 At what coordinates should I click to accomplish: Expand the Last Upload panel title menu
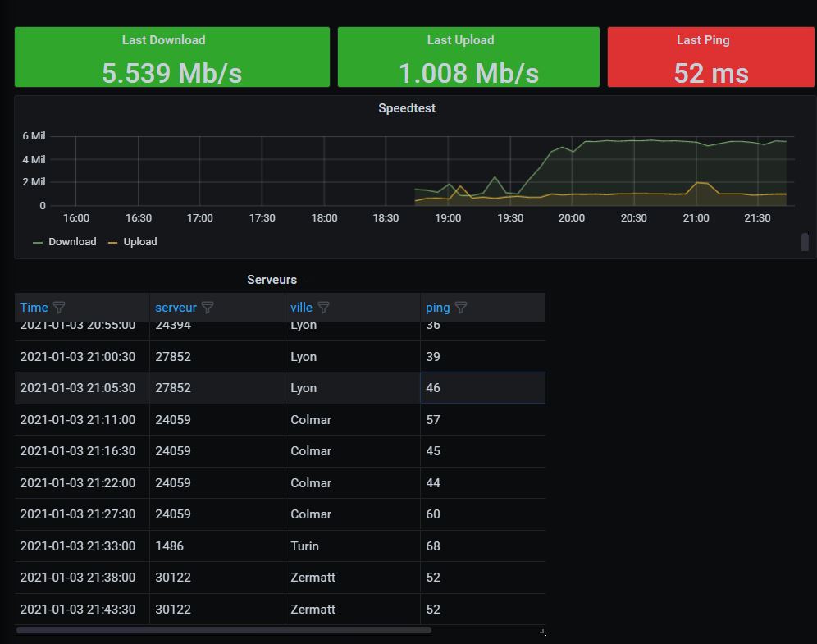click(x=460, y=40)
